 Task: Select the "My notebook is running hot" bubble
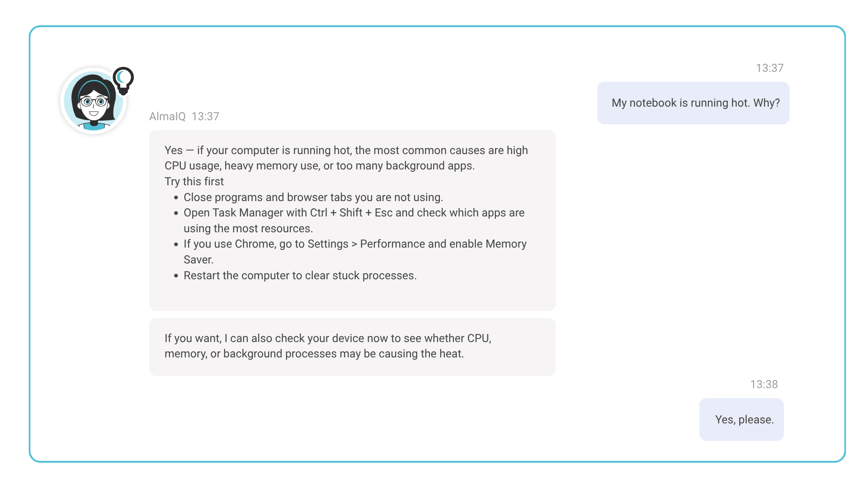coord(693,103)
